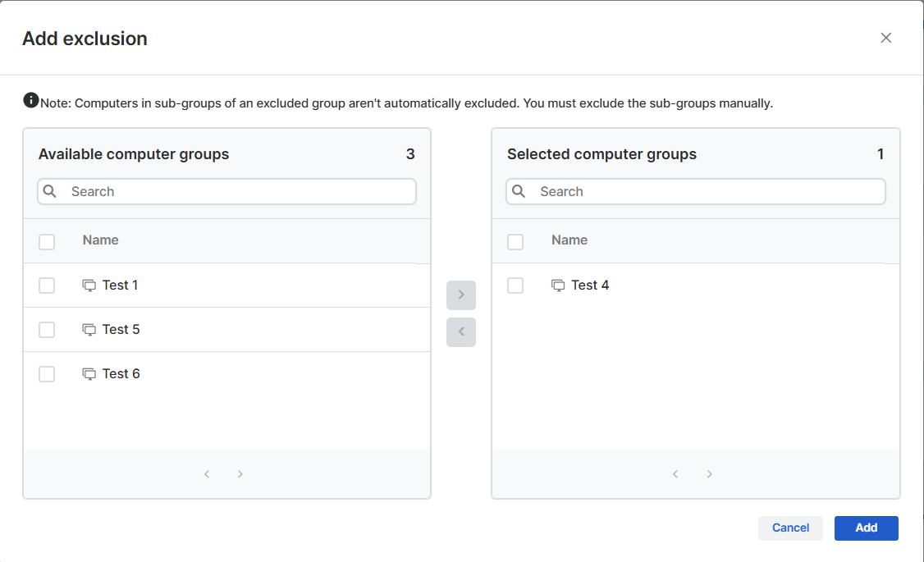Click the previous-page chevron under Selected groups
The image size is (924, 562).
point(675,473)
